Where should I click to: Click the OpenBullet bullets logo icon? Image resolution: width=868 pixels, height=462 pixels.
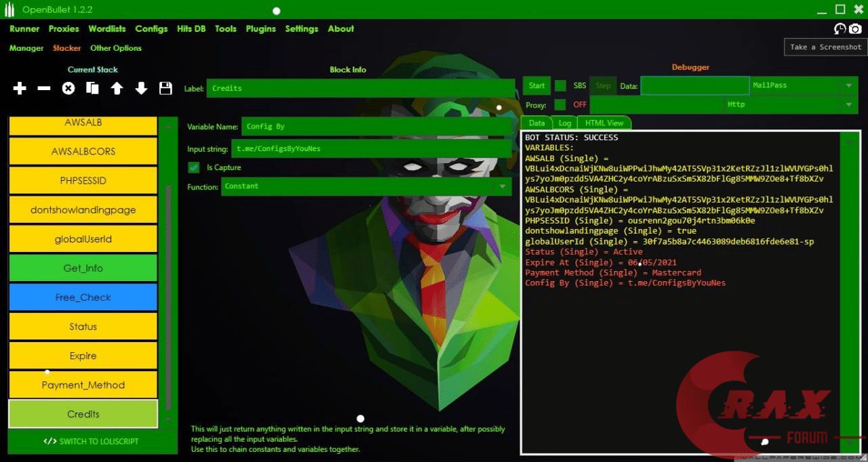click(9, 9)
